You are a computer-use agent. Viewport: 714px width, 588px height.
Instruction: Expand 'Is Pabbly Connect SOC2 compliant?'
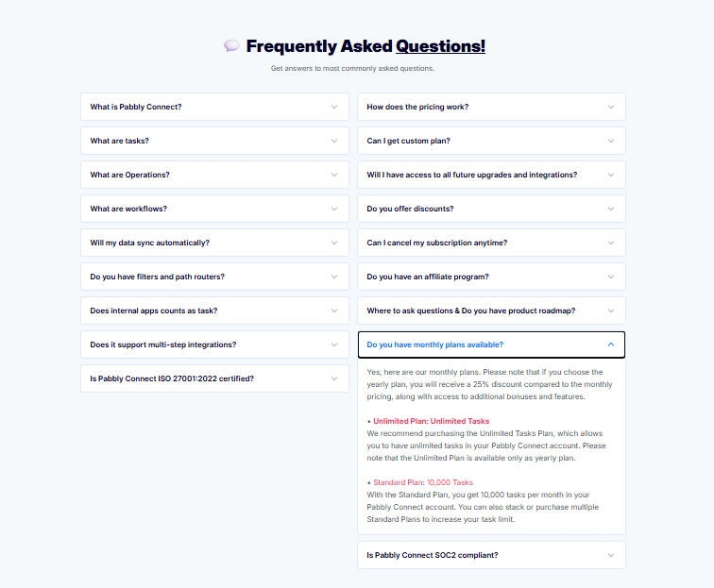click(x=491, y=555)
